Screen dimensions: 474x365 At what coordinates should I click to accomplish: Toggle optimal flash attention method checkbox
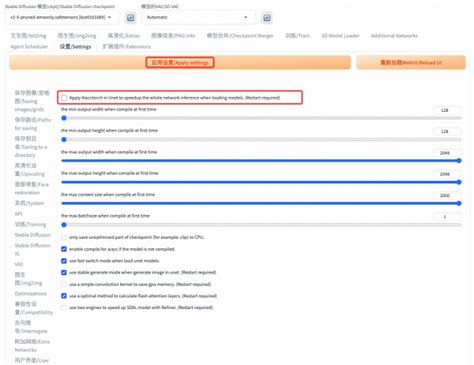point(64,296)
